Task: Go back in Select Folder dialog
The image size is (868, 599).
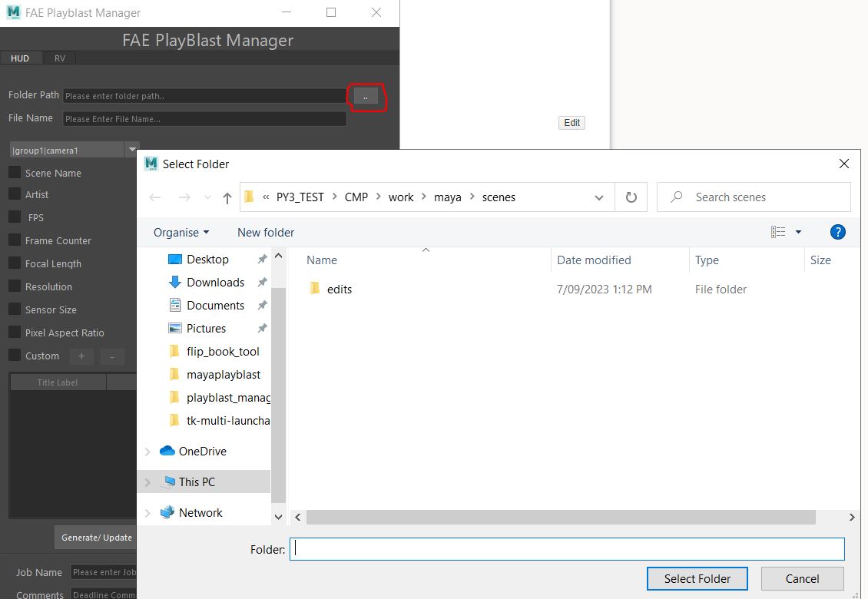Action: 155,197
